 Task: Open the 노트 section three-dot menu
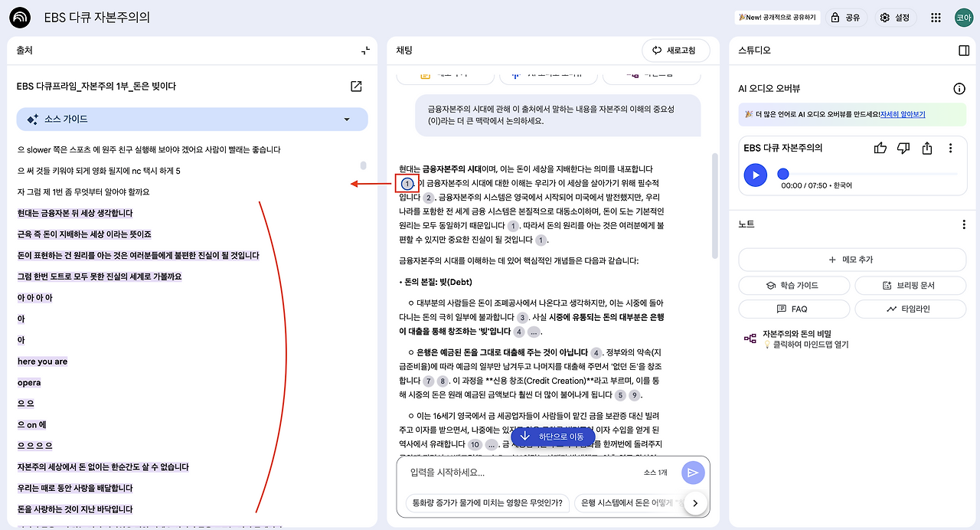point(963,223)
